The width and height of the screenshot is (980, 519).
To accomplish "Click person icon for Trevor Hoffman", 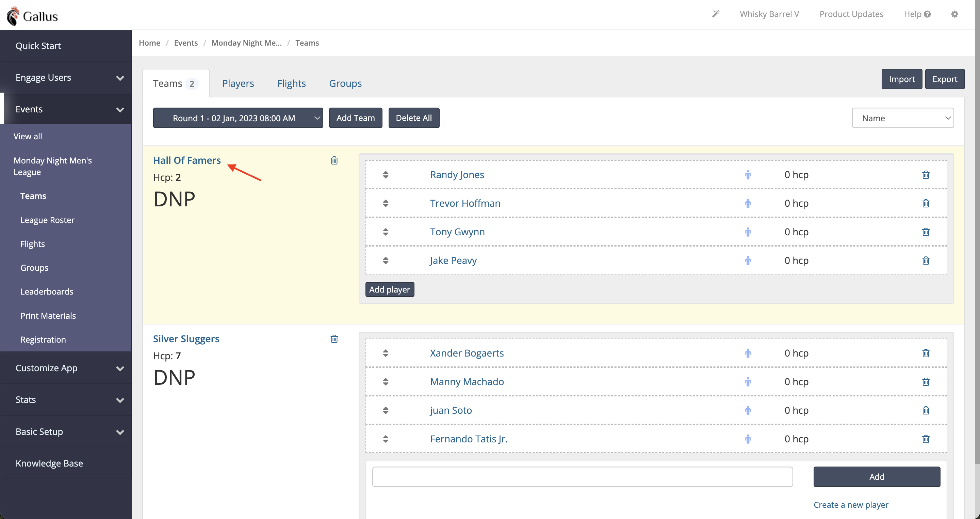I will pyautogui.click(x=748, y=203).
